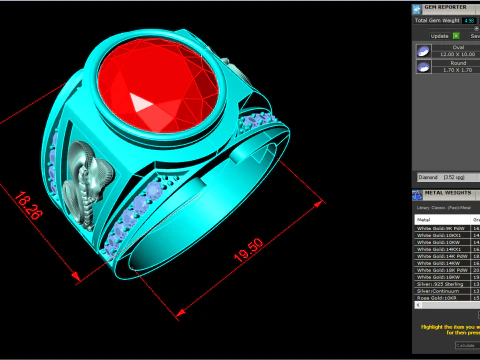Open the Diamond material dropdown
The height and width of the screenshot is (360, 480).
(x=449, y=177)
